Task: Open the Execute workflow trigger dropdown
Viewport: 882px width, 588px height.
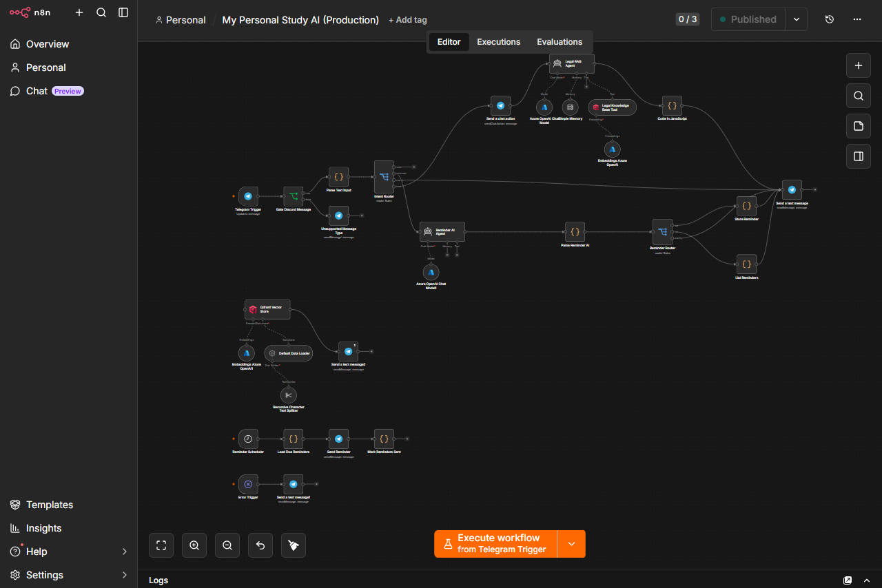Action: [571, 544]
